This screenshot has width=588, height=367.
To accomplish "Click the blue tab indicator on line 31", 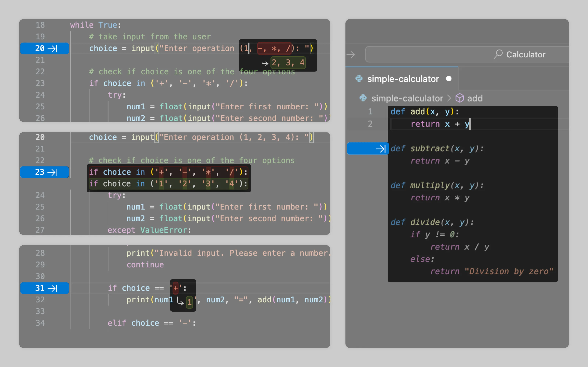I will tap(52, 288).
